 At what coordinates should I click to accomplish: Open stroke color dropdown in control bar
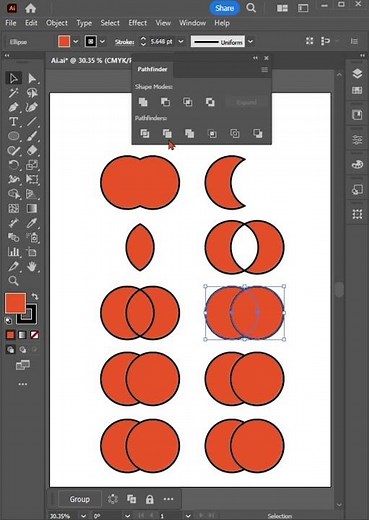[102, 42]
